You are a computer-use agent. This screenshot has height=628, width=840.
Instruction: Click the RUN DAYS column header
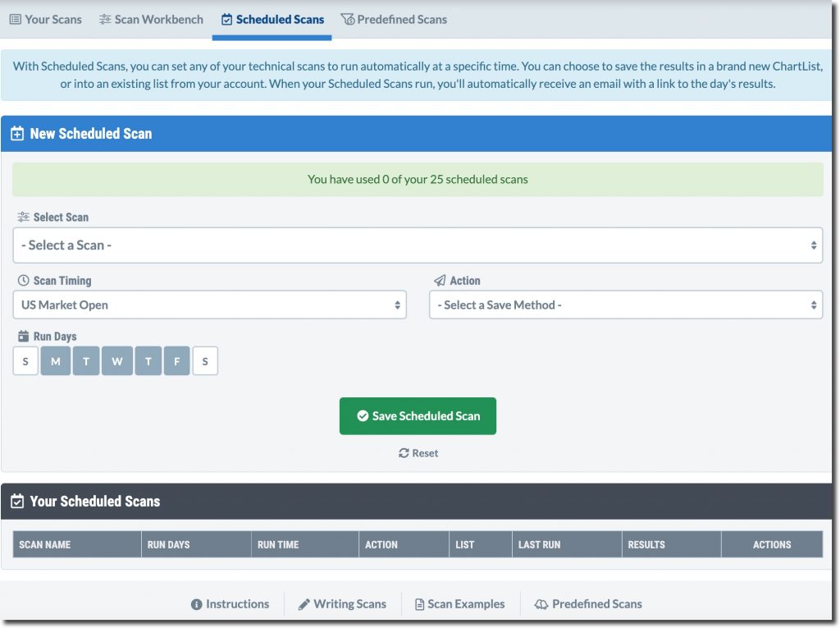click(x=196, y=544)
